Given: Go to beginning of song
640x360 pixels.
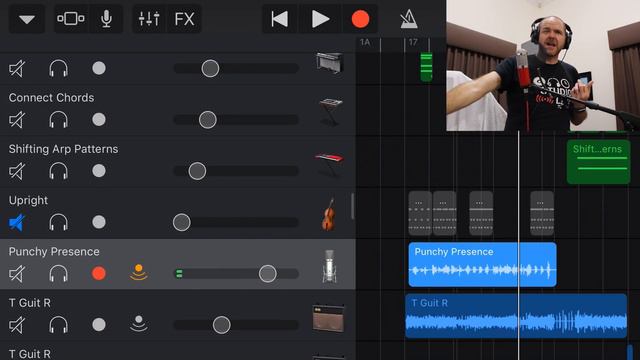Looking at the screenshot, I should [280, 19].
